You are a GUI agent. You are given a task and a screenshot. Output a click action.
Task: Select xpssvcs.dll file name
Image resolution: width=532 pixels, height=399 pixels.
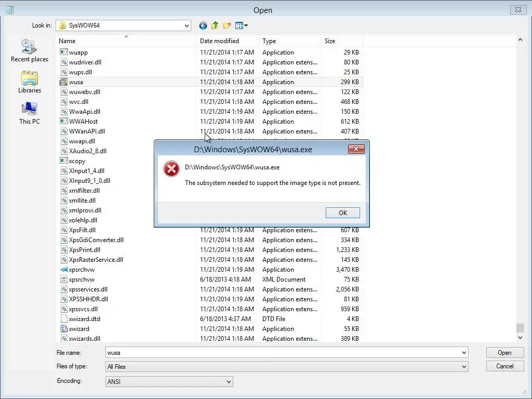(83, 309)
